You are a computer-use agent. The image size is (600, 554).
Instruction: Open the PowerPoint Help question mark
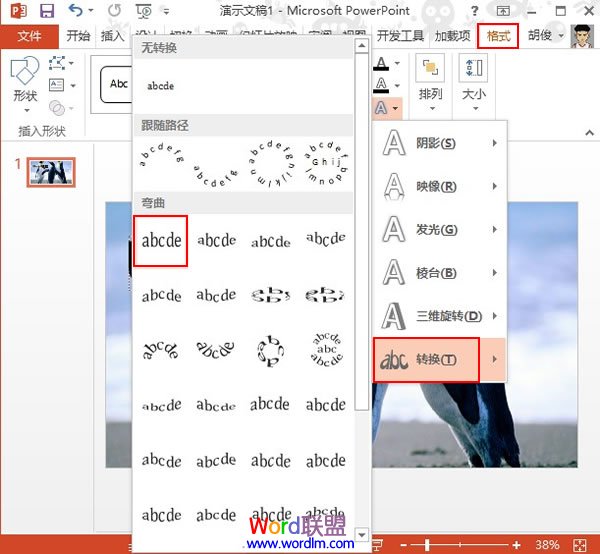point(474,11)
